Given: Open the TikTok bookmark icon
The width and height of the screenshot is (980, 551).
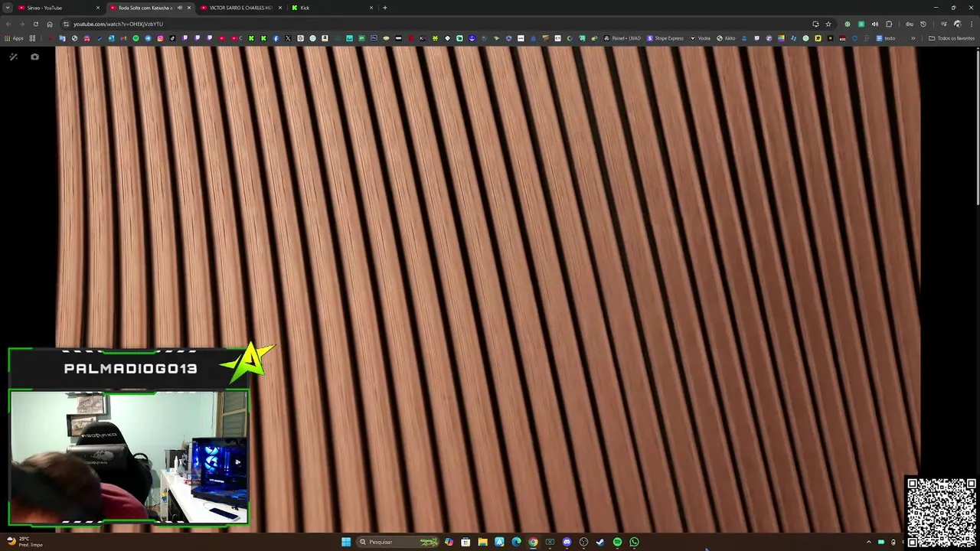Looking at the screenshot, I should pos(172,38).
